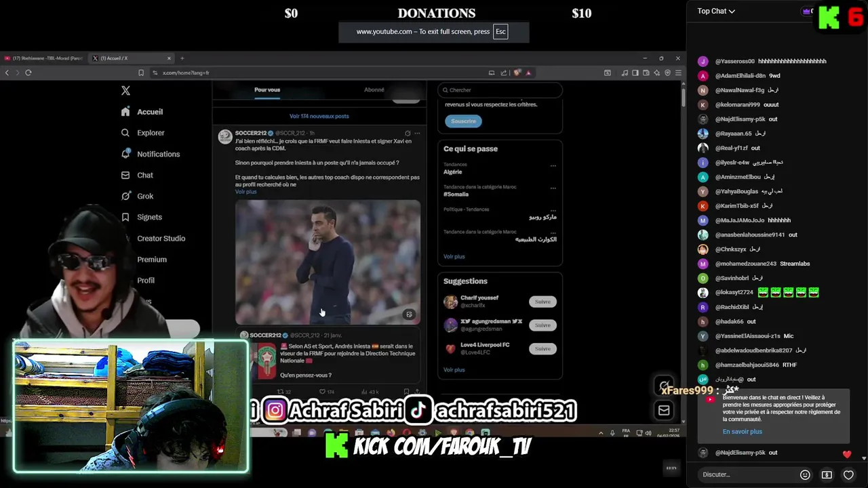Open Top Chat dropdown

tap(716, 11)
